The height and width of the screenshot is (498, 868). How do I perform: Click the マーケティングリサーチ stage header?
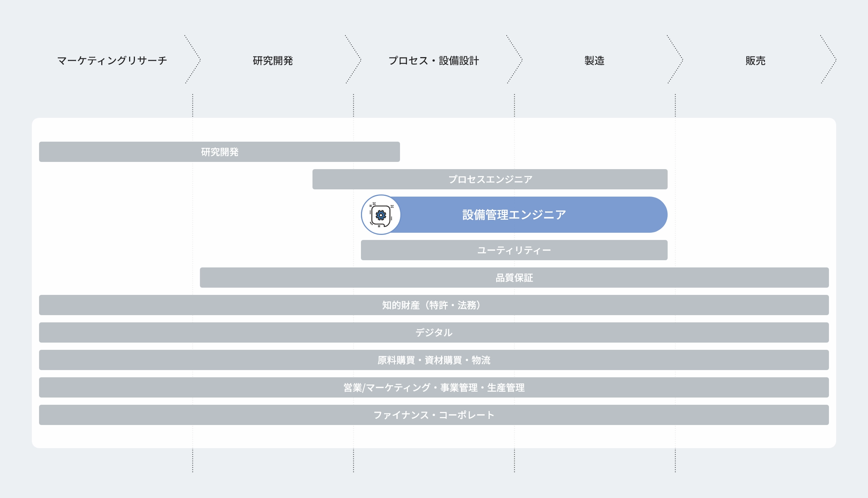point(112,60)
